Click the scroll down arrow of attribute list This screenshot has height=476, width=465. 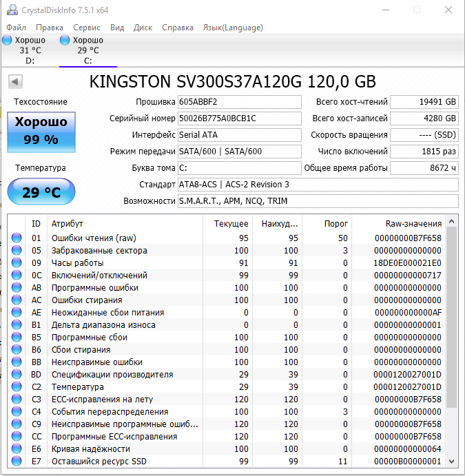452,462
